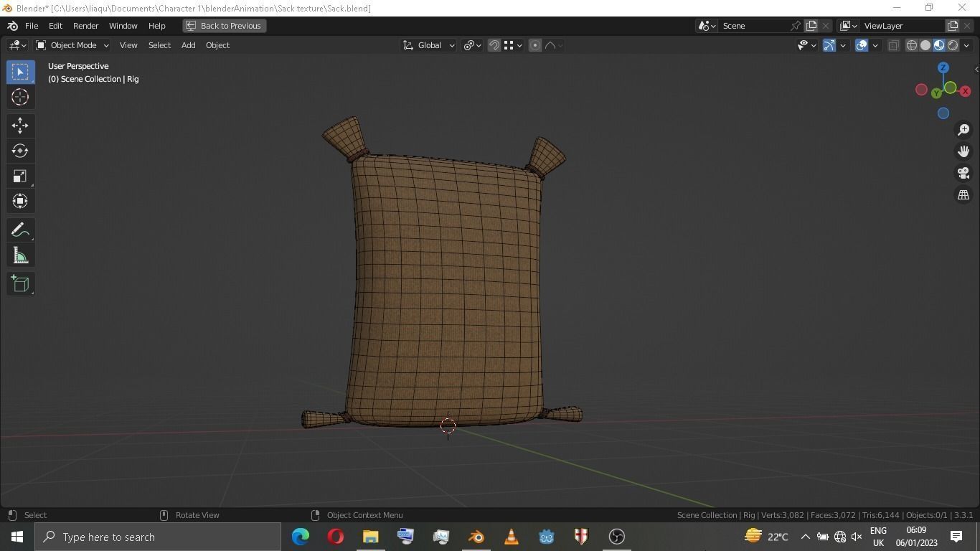Enable Material Preview shading mode
The height and width of the screenshot is (551, 980).
click(938, 45)
